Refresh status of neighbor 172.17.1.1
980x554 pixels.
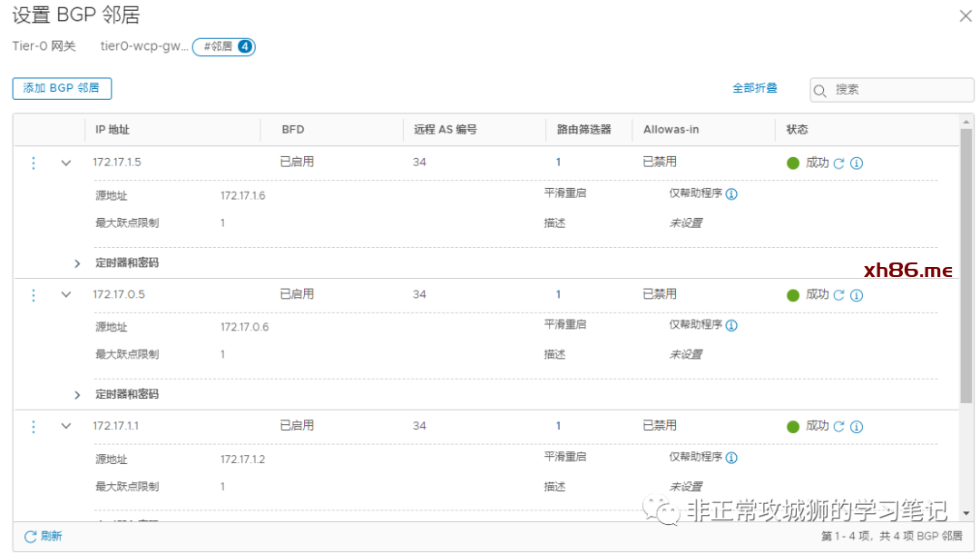pyautogui.click(x=839, y=427)
